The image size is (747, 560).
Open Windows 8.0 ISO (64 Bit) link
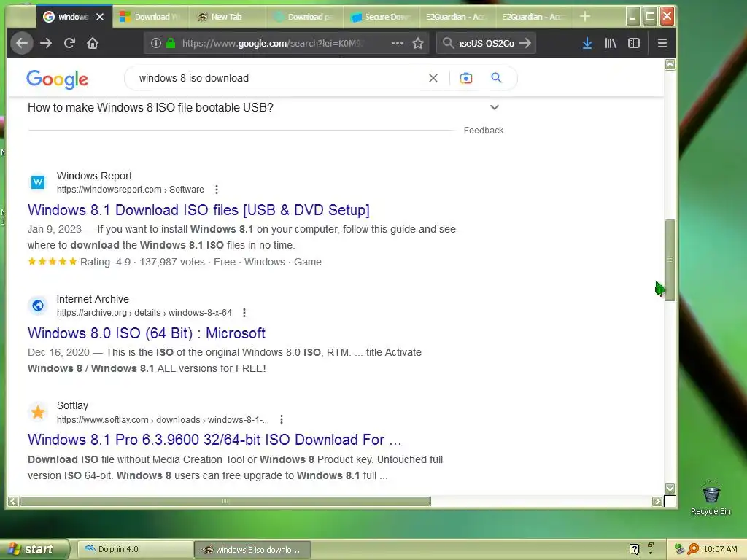(147, 333)
